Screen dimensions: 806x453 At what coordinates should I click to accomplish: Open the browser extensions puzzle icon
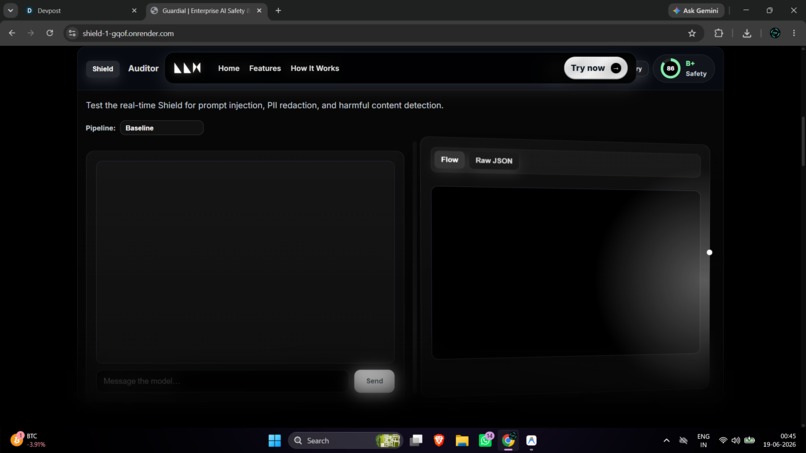(x=719, y=33)
